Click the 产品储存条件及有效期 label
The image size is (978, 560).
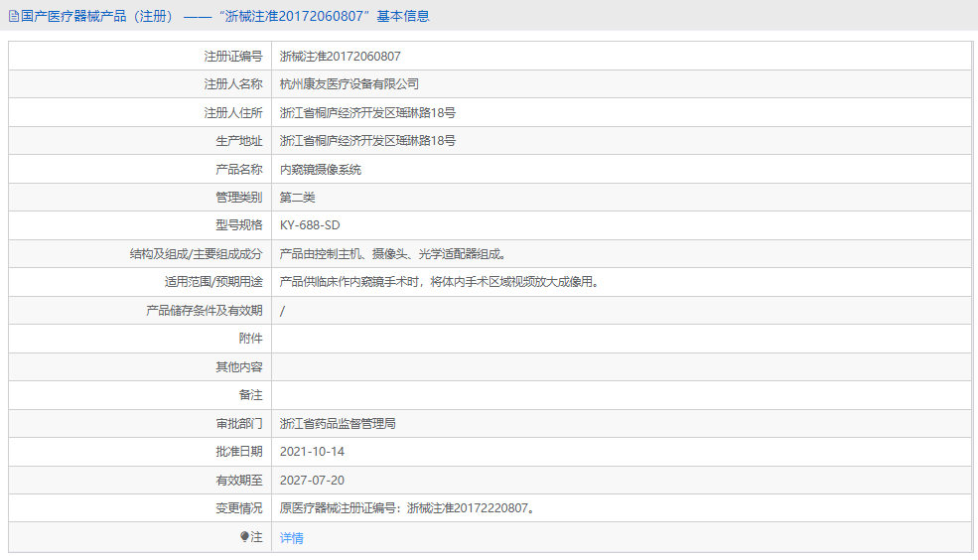204,311
